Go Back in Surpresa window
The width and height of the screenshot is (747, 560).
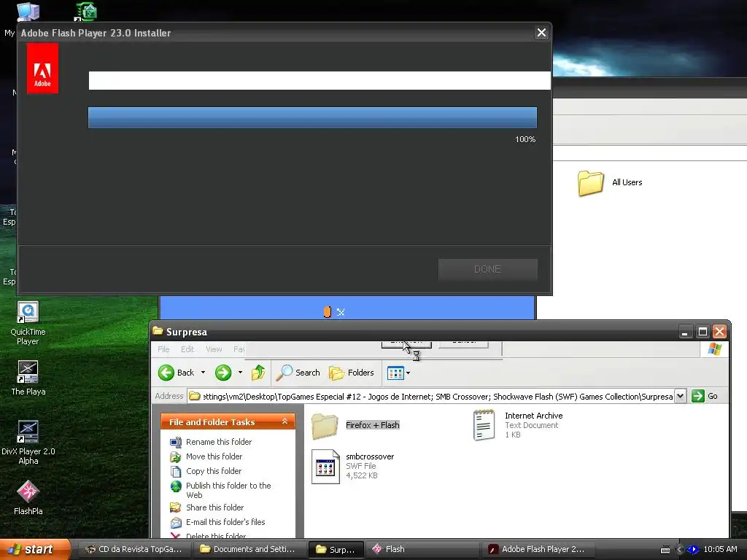177,373
